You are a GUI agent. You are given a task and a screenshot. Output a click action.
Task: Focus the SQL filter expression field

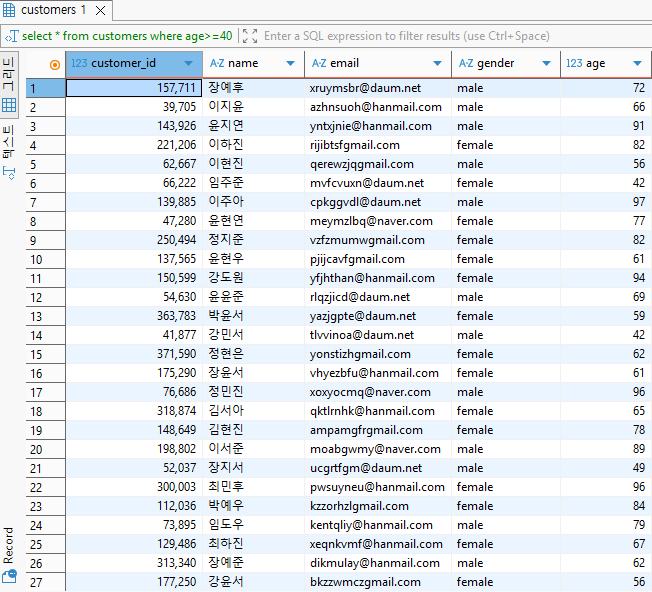(455, 36)
